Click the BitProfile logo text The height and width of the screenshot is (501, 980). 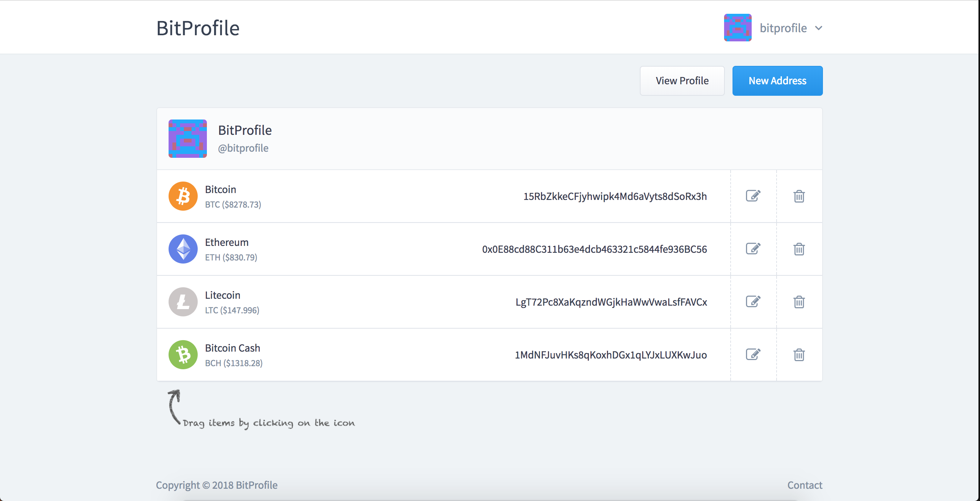click(x=198, y=28)
